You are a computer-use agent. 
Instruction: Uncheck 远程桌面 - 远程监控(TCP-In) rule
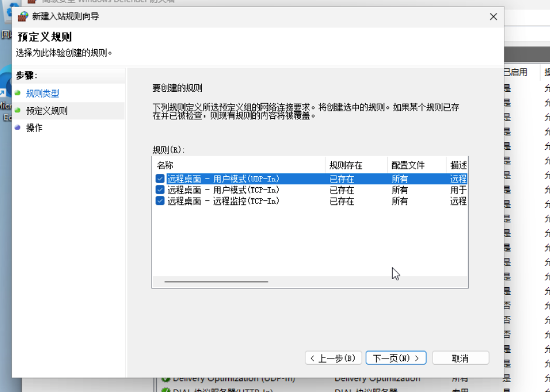click(x=160, y=201)
